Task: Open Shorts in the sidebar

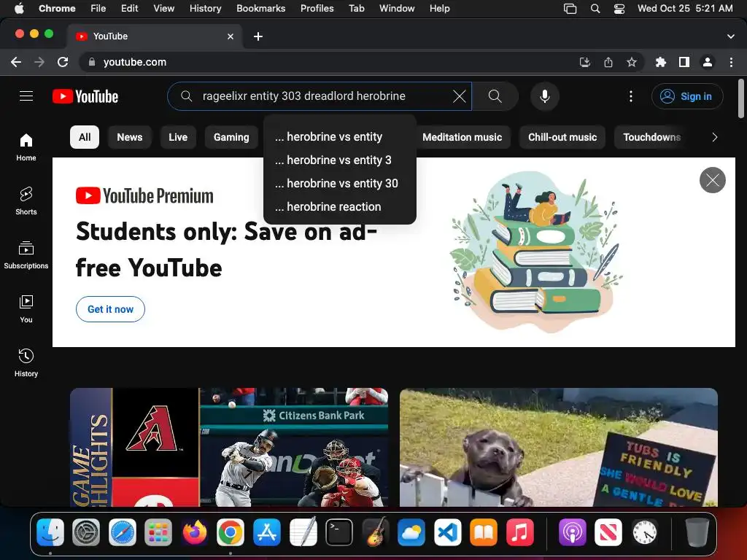Action: point(26,201)
